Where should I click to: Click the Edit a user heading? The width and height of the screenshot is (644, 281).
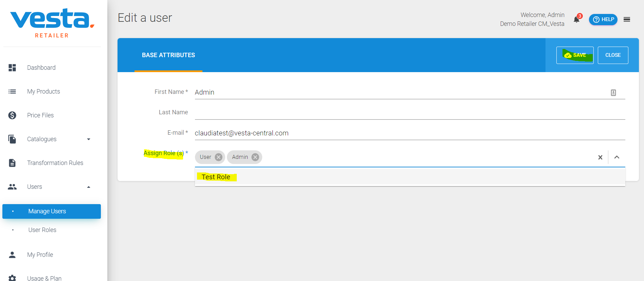(145, 18)
